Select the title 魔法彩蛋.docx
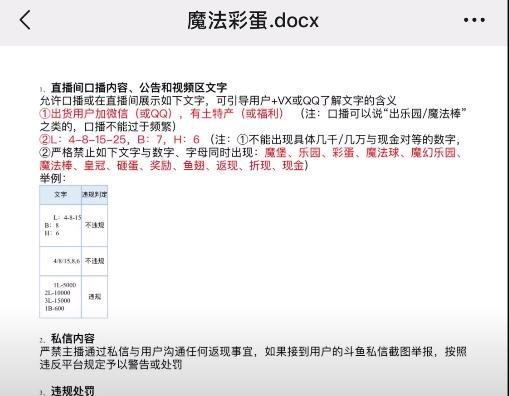This screenshot has width=509, height=396. (x=253, y=20)
